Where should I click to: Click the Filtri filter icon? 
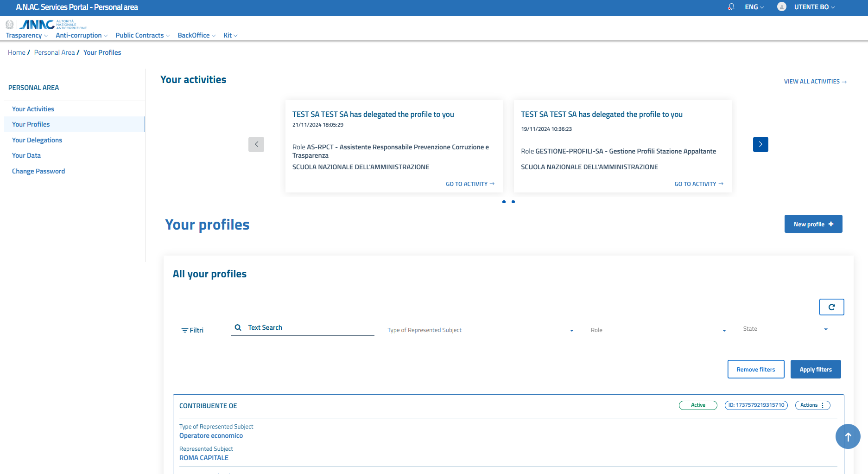(184, 330)
